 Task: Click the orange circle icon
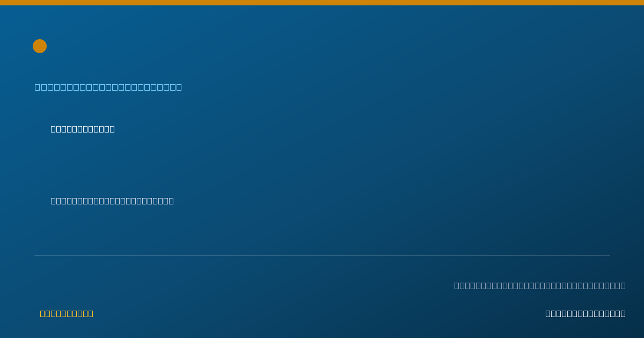coord(40,46)
